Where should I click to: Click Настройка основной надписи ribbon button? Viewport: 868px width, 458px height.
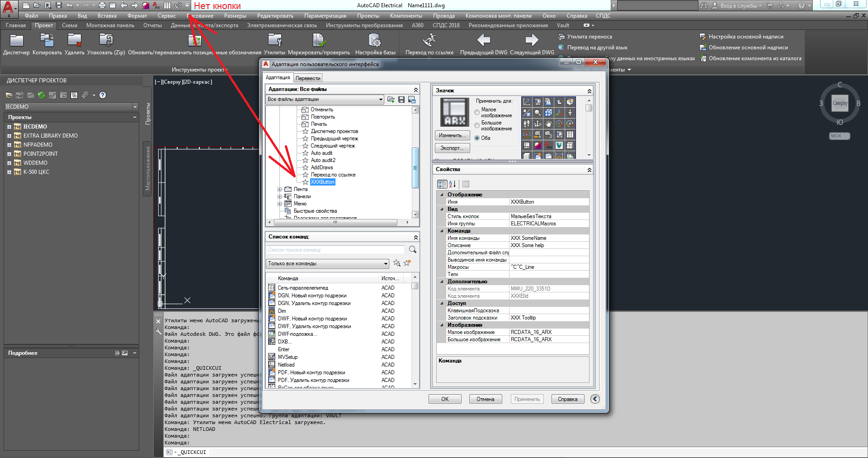coord(741,37)
